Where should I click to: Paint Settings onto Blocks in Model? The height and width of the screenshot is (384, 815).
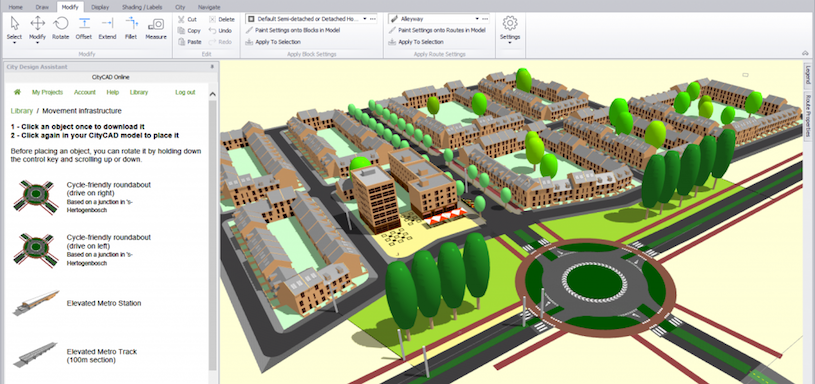pos(293,30)
